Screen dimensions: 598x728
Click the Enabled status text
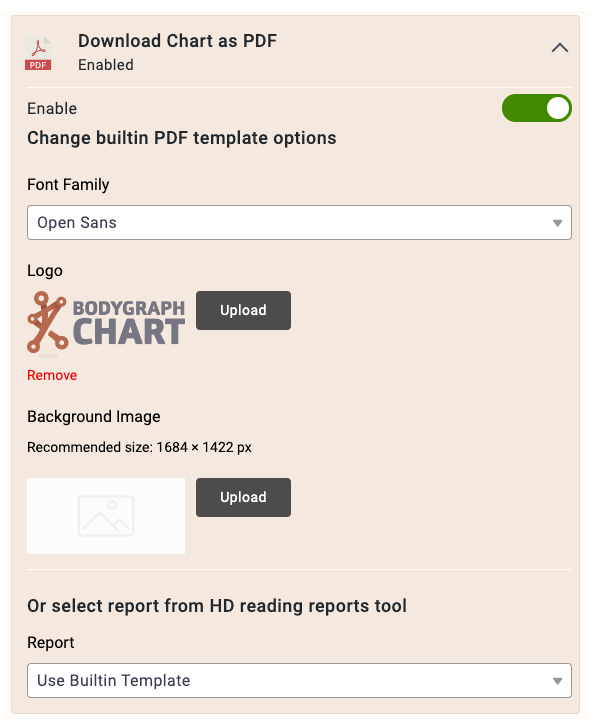[106, 65]
